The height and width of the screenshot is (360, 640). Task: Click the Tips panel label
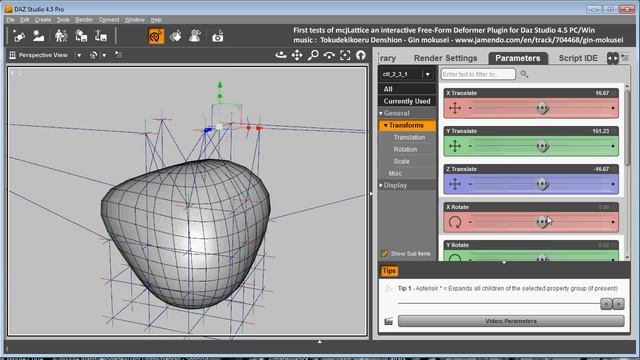(389, 271)
